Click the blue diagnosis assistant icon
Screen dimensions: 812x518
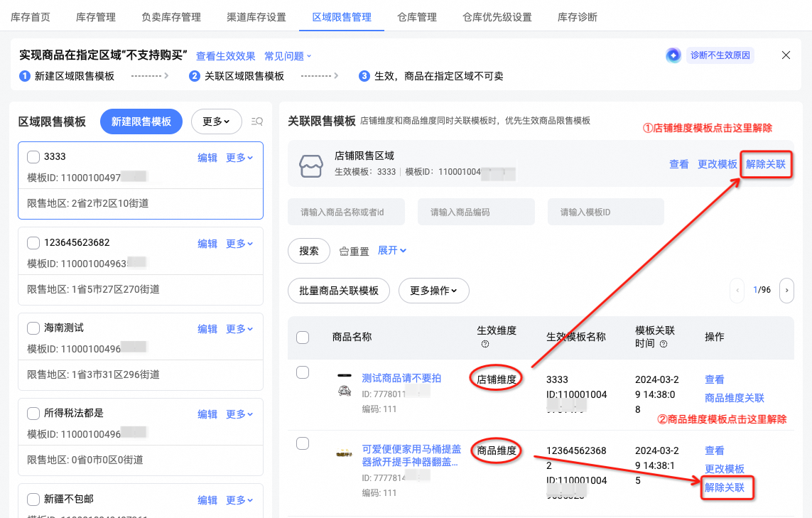[673, 55]
